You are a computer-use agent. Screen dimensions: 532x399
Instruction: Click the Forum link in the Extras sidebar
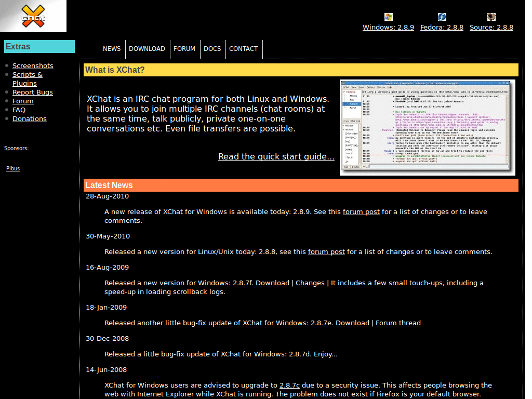click(23, 101)
